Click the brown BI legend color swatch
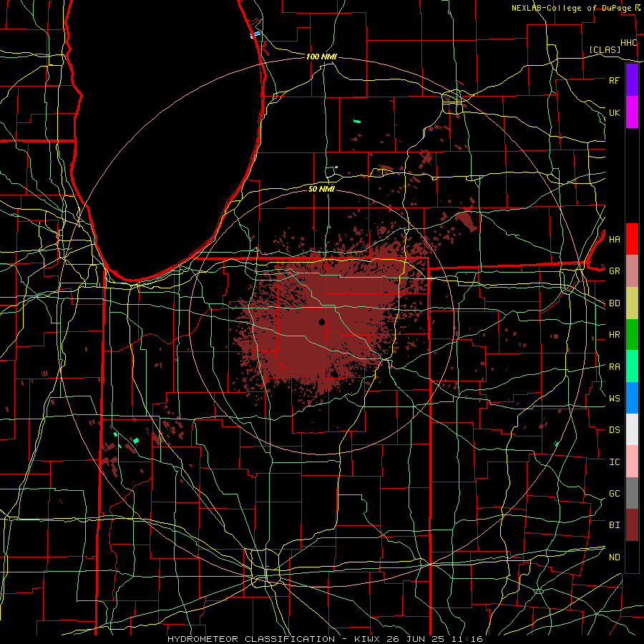 click(x=632, y=525)
